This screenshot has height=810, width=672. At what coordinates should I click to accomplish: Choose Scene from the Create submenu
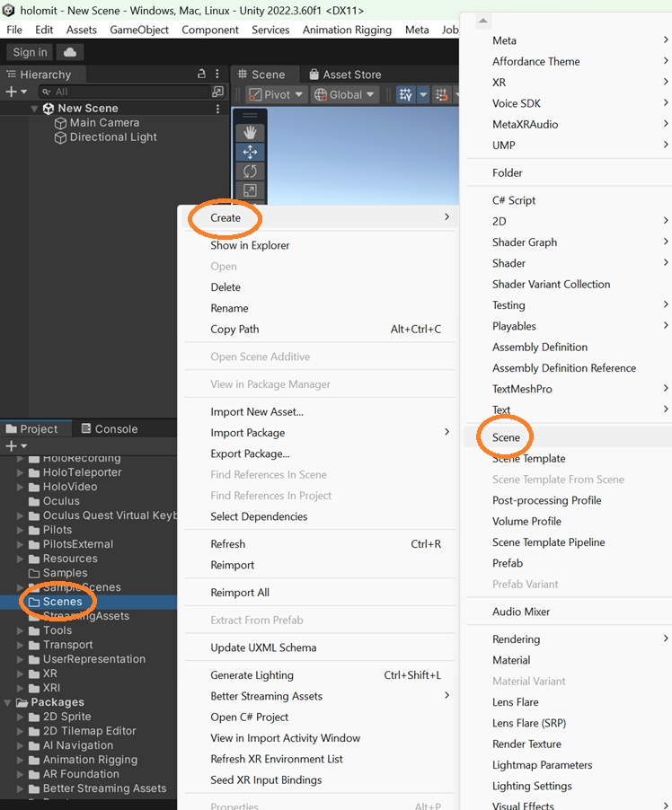[x=506, y=437]
